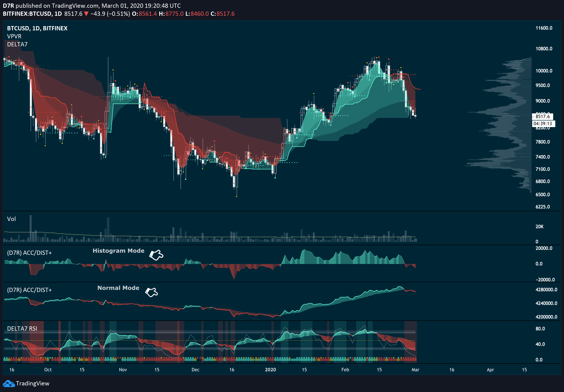Screen dimensions: 564x392
Task: Click the countdown timer 04:39:13
Action: [543, 124]
